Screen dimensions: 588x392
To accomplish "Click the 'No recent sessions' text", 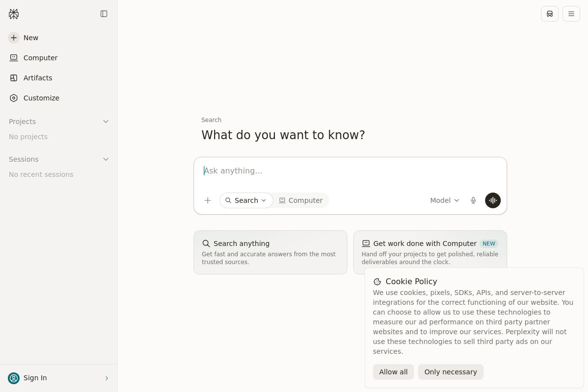I will click(41, 174).
